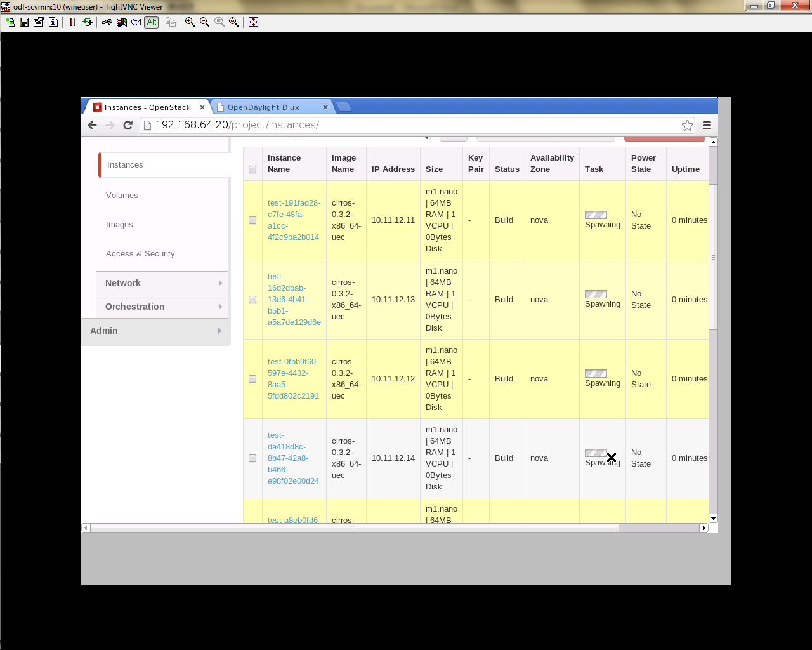Open instance test-a8eb0fd6 details link
Screen dimensions: 812x650
(294, 520)
